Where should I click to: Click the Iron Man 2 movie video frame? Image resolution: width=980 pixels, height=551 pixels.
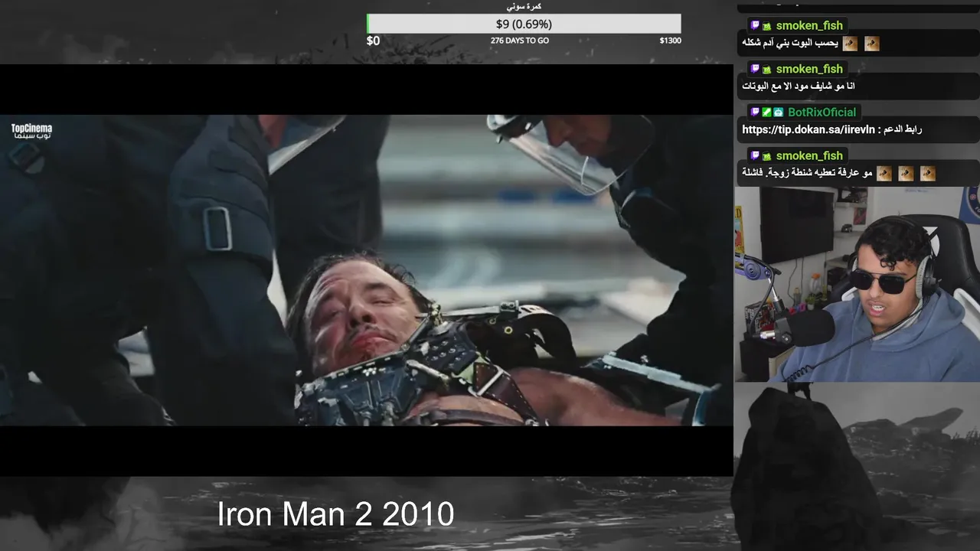pos(367,270)
